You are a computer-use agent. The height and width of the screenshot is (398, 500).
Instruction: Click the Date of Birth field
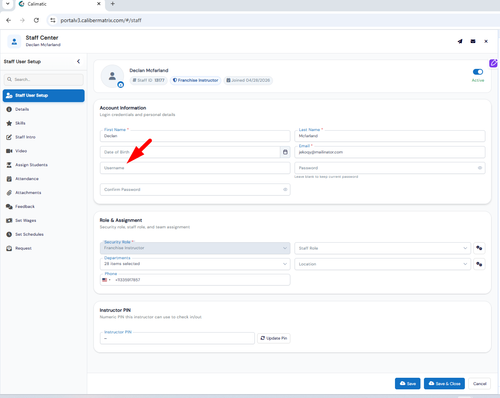(x=190, y=152)
